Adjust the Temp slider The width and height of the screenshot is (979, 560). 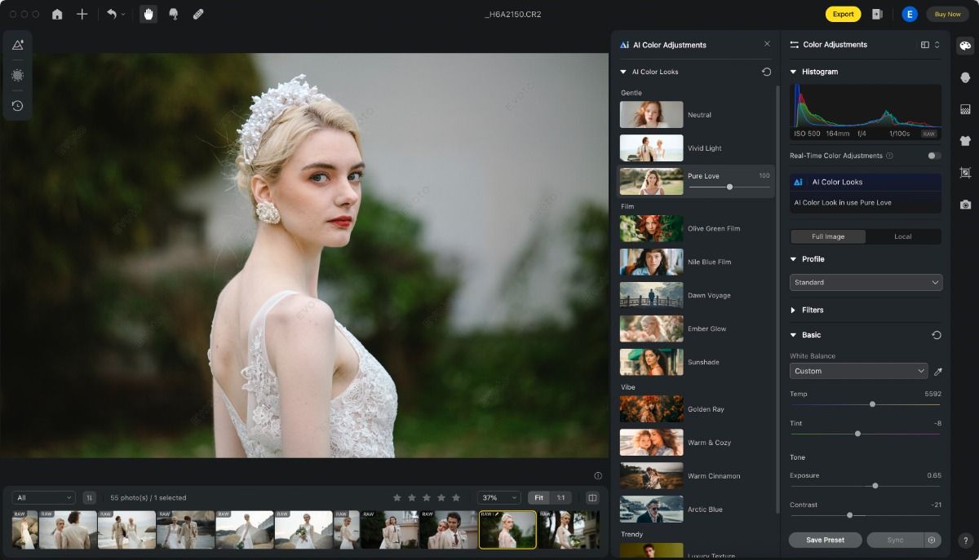[x=872, y=404]
